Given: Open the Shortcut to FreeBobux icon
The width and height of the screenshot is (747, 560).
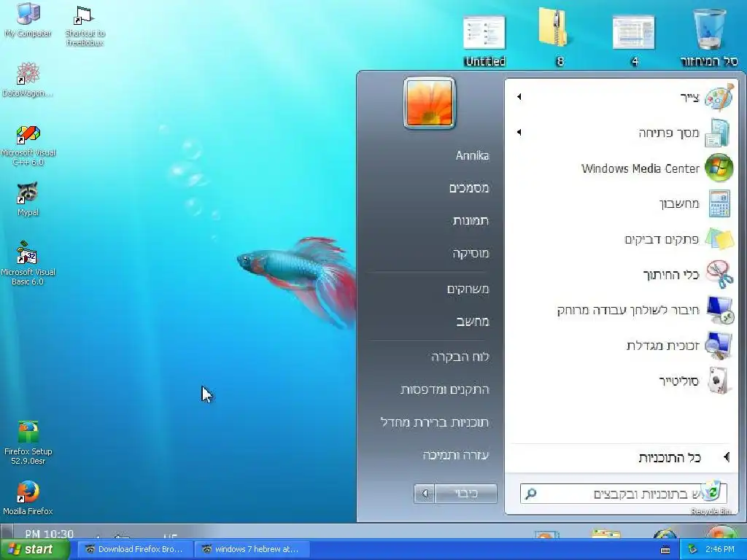Looking at the screenshot, I should coord(85,25).
